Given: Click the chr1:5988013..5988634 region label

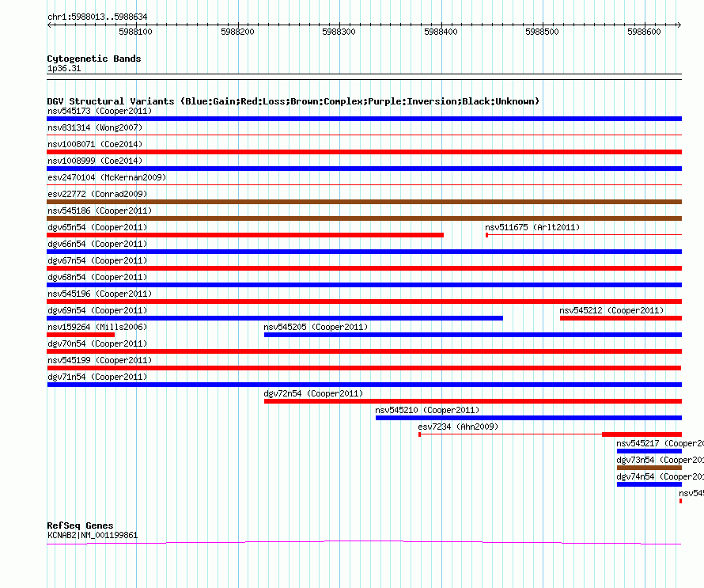Looking at the screenshot, I should (97, 17).
